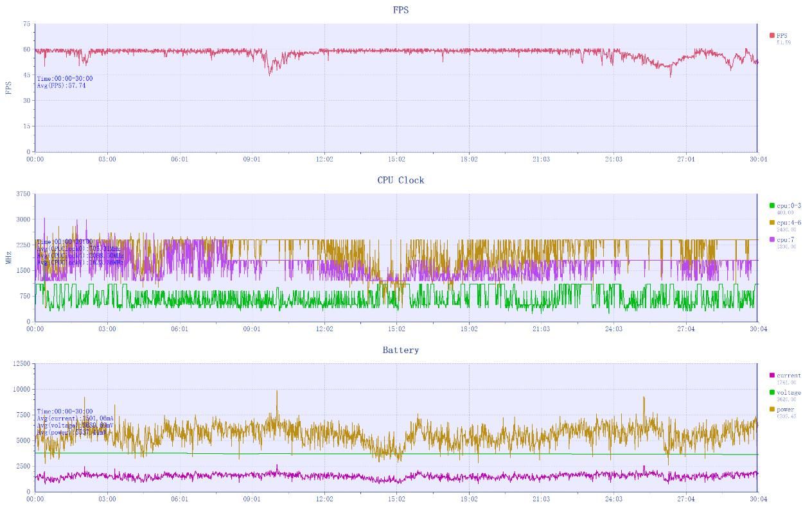The width and height of the screenshot is (812, 511).
Task: Click the green voltage legend swatch
Action: pyautogui.click(x=772, y=392)
